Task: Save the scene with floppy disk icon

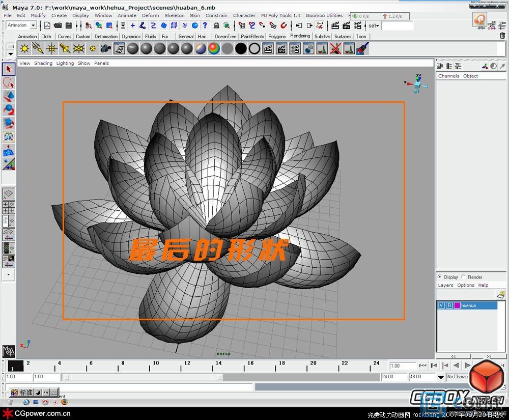Action: (69, 25)
